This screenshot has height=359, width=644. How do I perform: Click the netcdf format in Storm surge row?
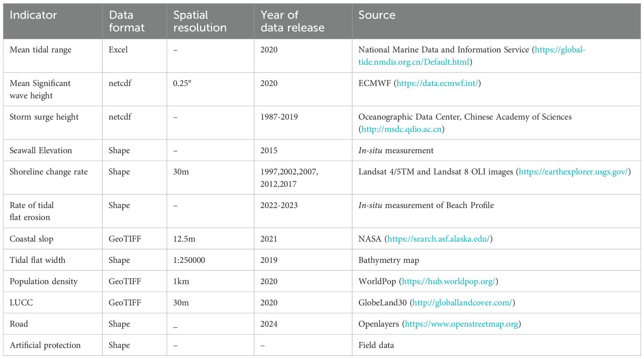(120, 117)
